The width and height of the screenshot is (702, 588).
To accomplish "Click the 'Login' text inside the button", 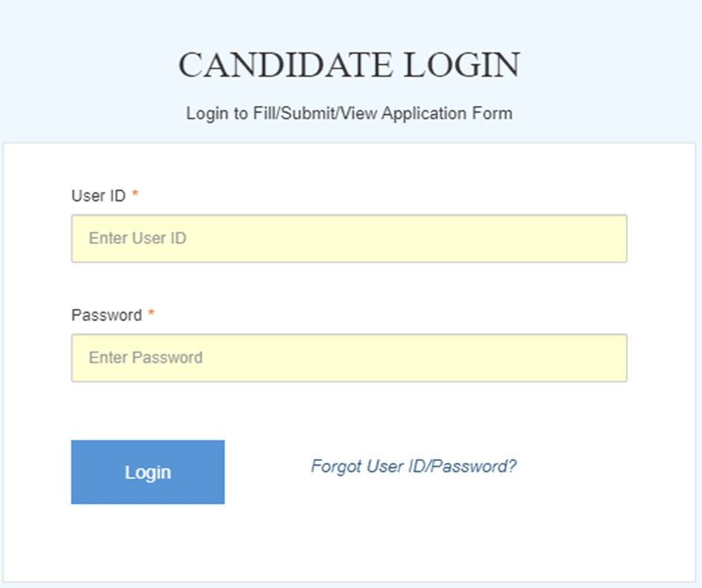I will coord(148,473).
